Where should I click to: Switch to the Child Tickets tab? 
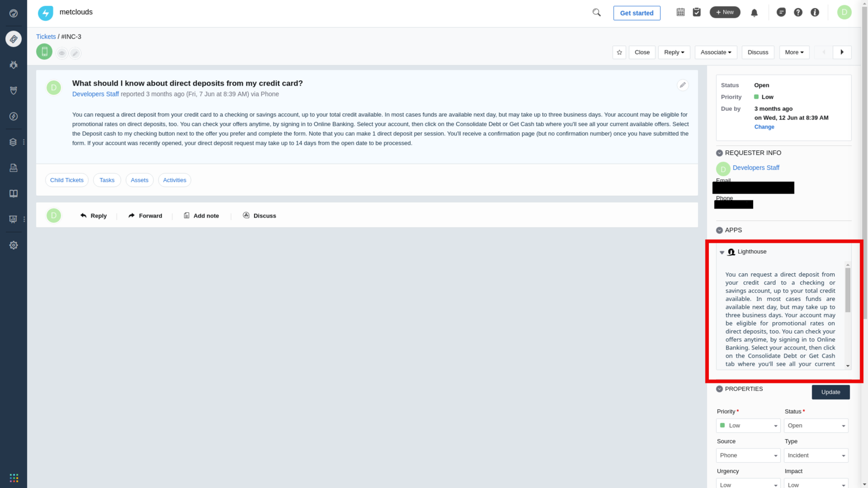tap(67, 180)
